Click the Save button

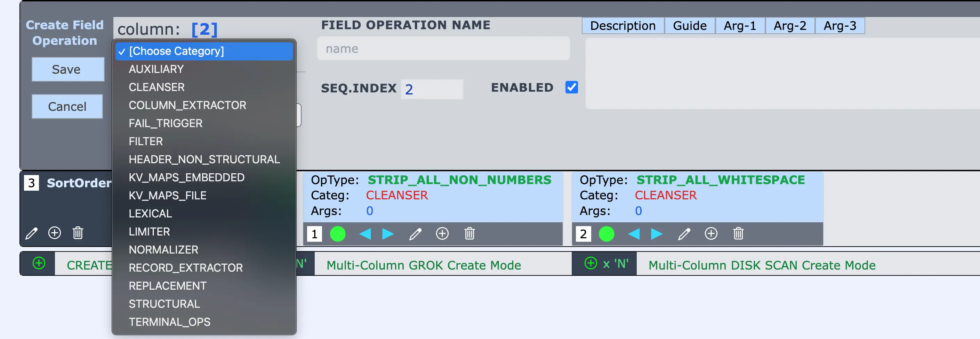(x=68, y=69)
